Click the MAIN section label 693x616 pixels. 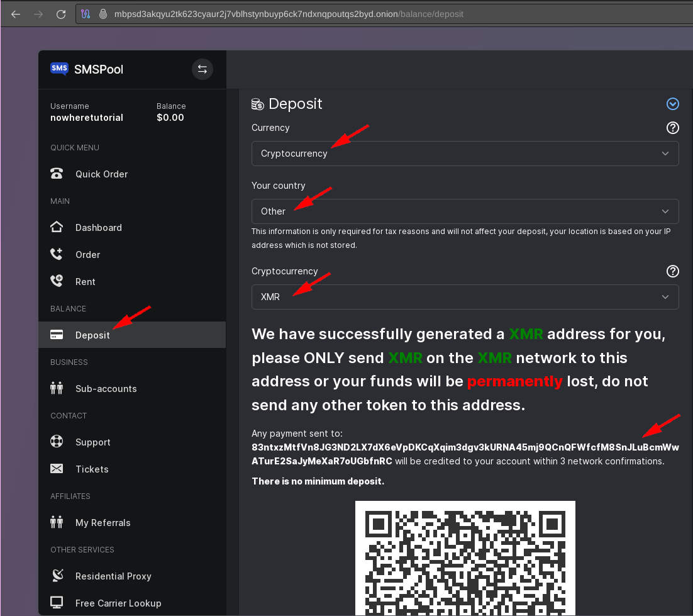(60, 201)
